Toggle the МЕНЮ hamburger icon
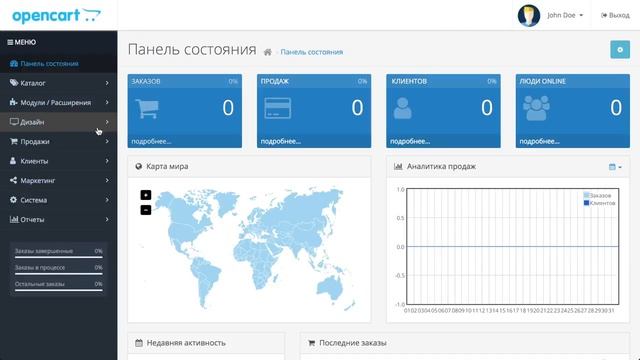The width and height of the screenshot is (640, 360). click(10, 42)
